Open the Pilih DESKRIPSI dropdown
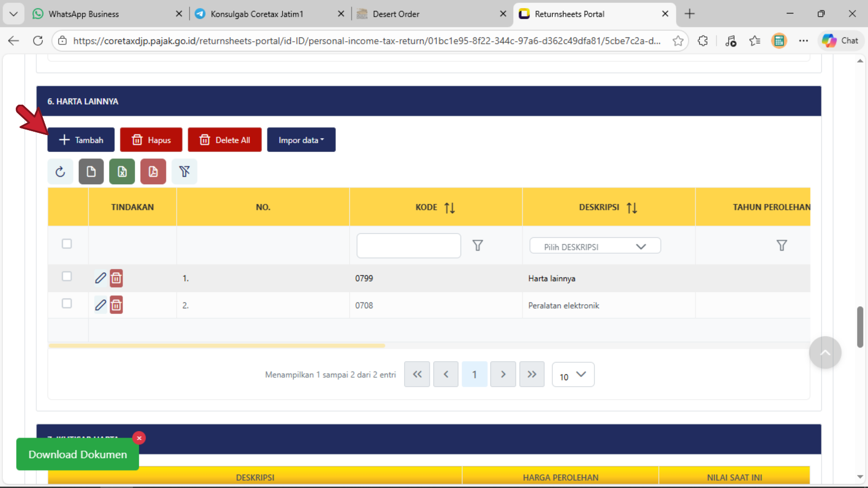The image size is (868, 488). [x=595, y=246]
